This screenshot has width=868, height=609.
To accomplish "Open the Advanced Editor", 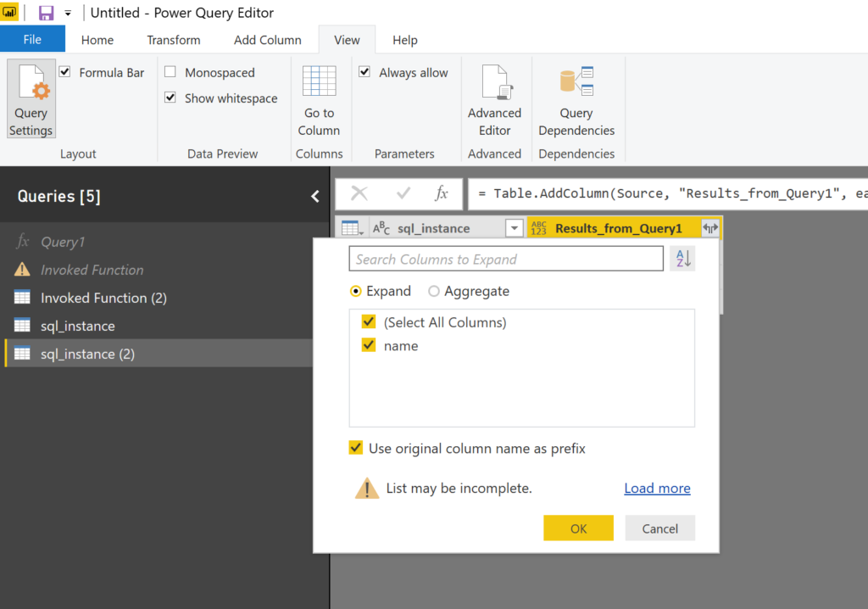I will click(494, 100).
